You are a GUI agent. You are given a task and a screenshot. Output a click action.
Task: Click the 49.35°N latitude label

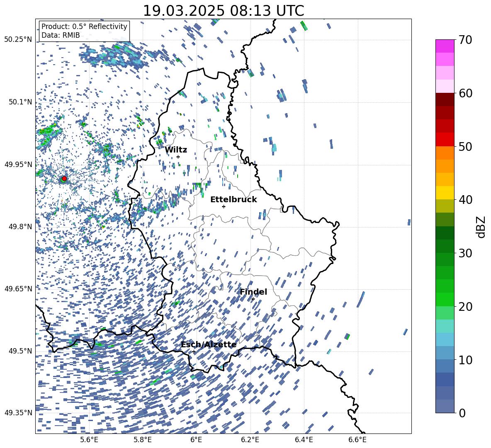(18, 413)
